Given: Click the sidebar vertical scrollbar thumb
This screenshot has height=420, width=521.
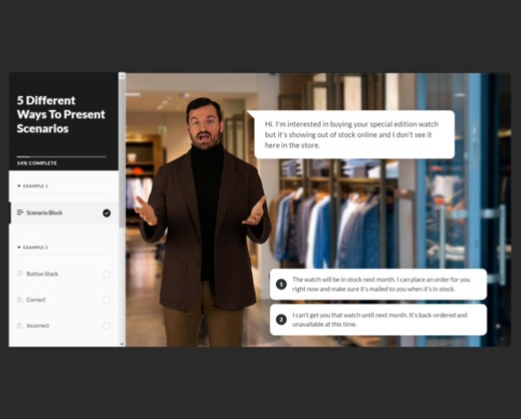Looking at the screenshot, I should tap(122, 154).
